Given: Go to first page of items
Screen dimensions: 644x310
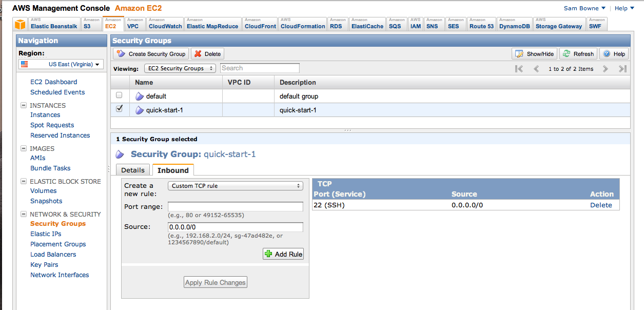Looking at the screenshot, I should tap(519, 69).
